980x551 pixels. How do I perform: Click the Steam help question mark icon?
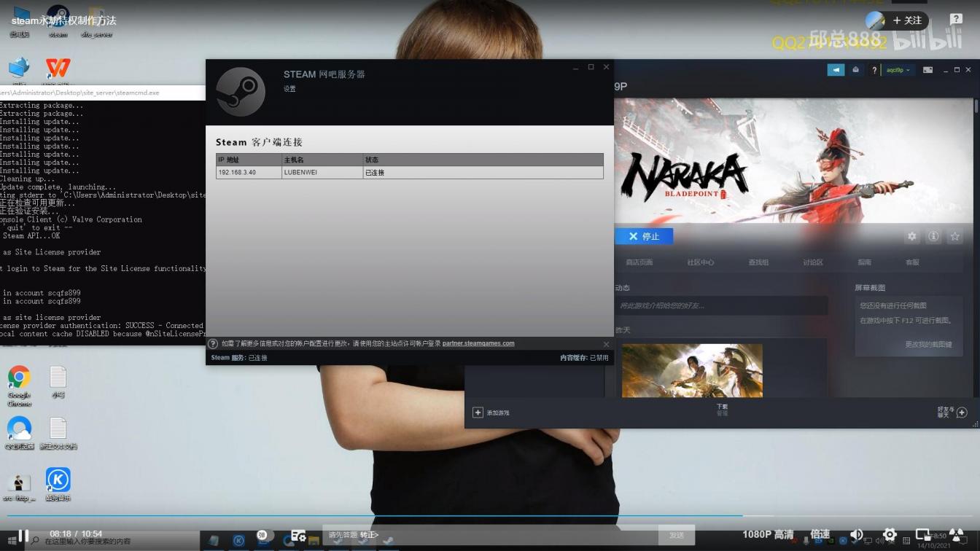tap(874, 70)
